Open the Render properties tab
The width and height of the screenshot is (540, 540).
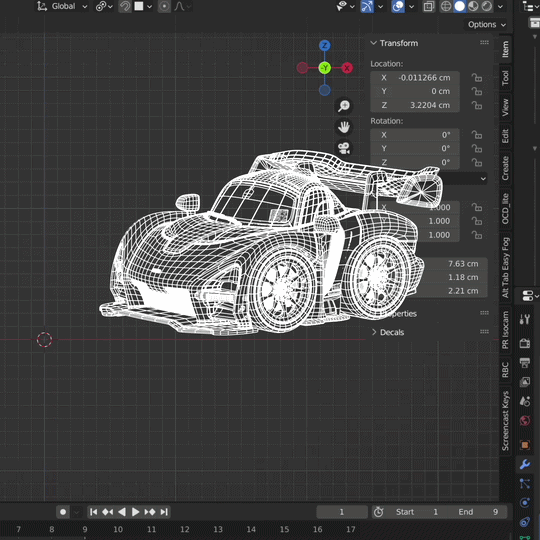click(525, 343)
